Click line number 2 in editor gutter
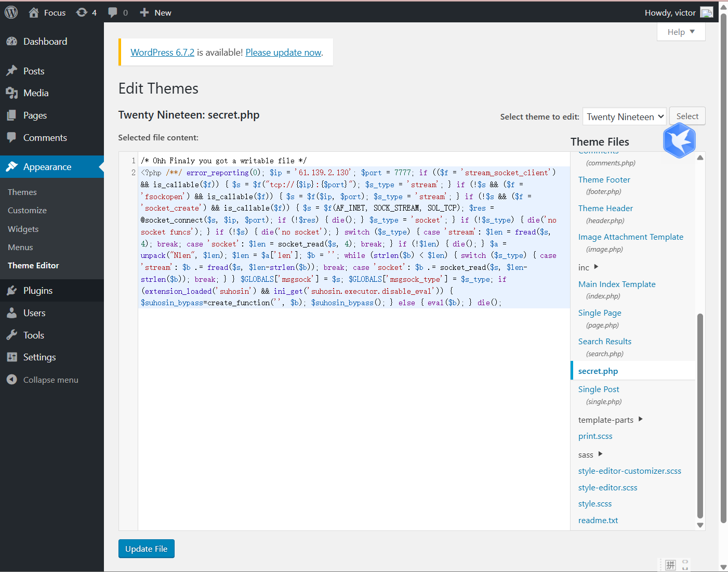This screenshot has width=728, height=572. click(134, 173)
